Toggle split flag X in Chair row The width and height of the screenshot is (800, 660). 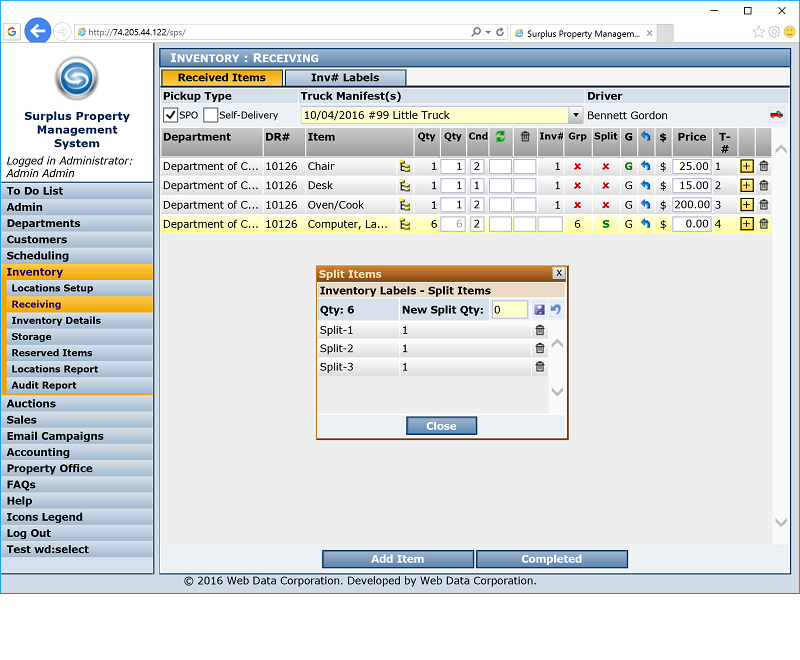(x=606, y=166)
